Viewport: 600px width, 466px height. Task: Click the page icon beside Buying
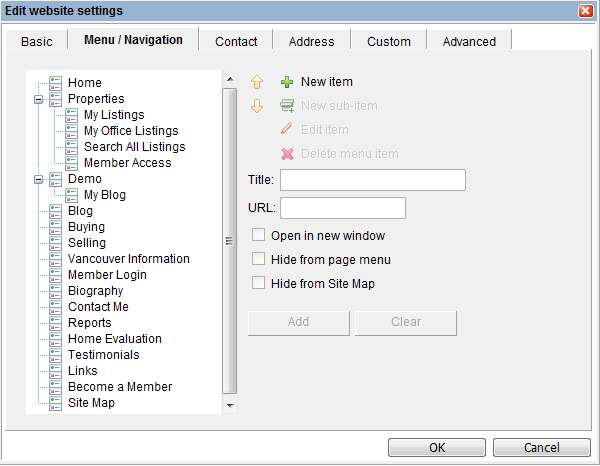[x=55, y=227]
